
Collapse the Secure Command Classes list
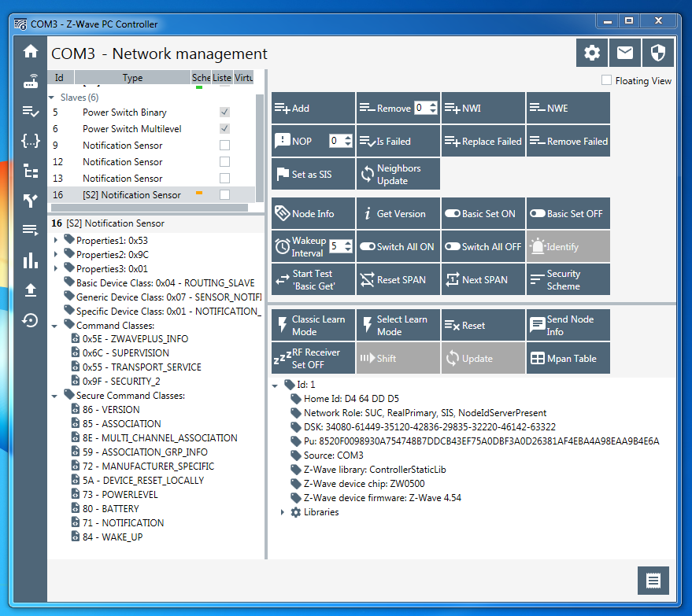[x=56, y=396]
